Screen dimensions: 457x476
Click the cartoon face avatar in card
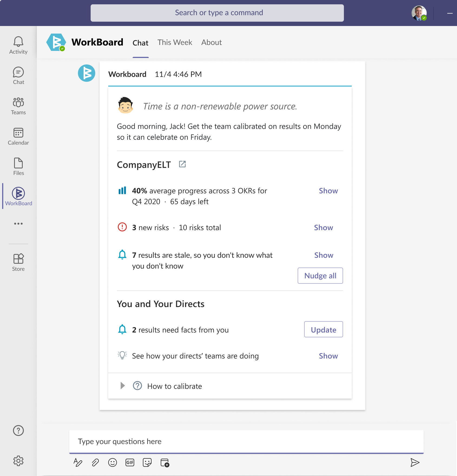126,106
